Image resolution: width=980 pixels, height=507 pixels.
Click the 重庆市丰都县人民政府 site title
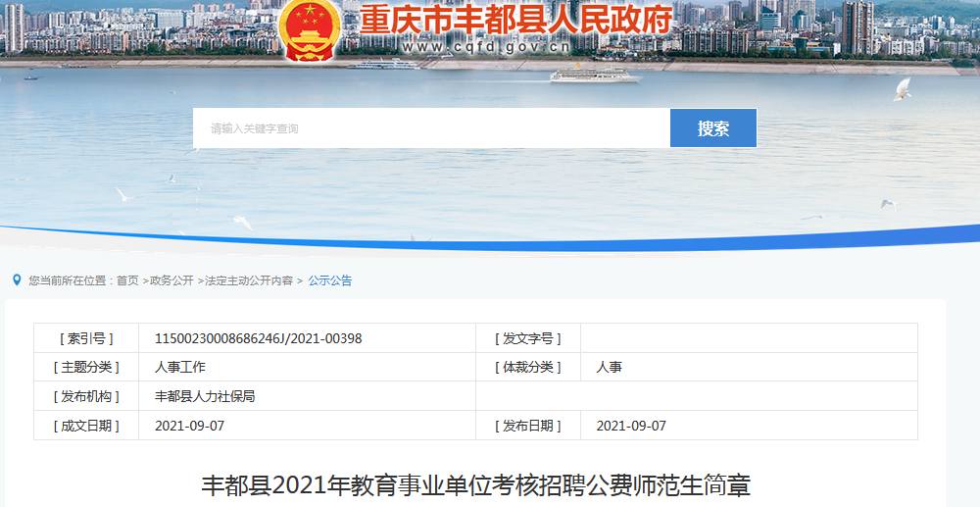coord(515,18)
